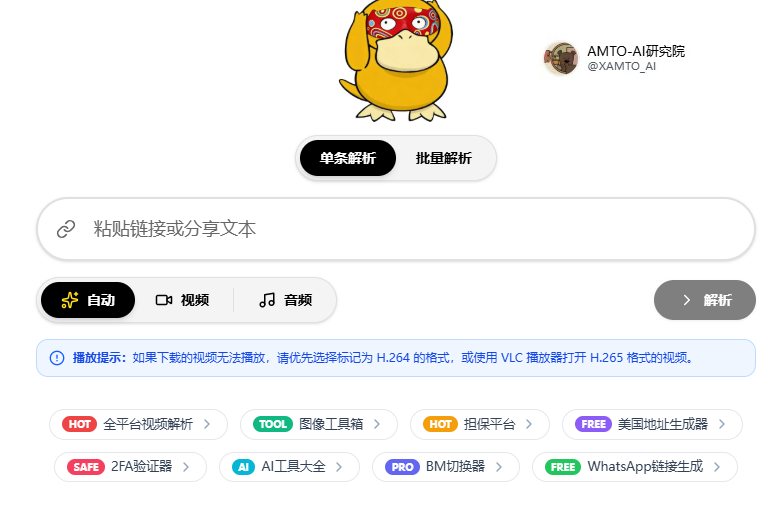
Task: Click chevron next to 2FA验证器
Action: [x=186, y=467]
